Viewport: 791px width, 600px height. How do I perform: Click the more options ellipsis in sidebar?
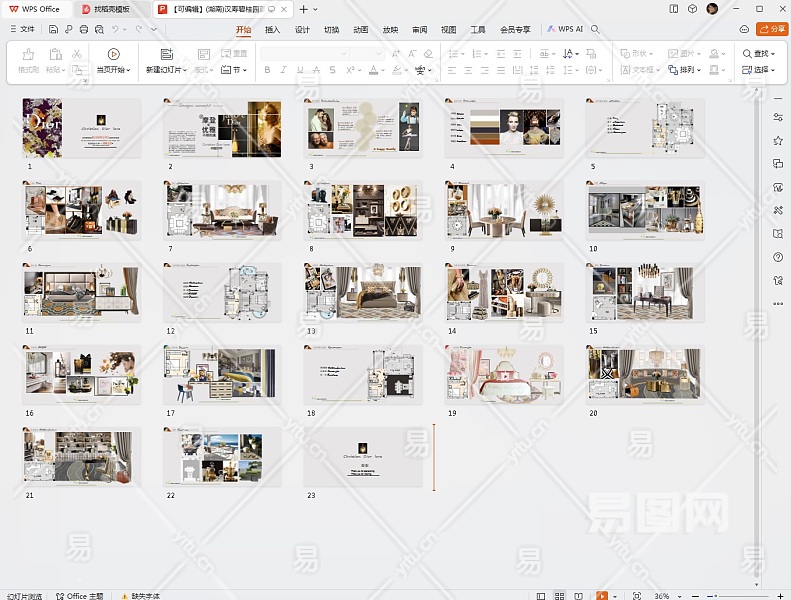click(778, 303)
